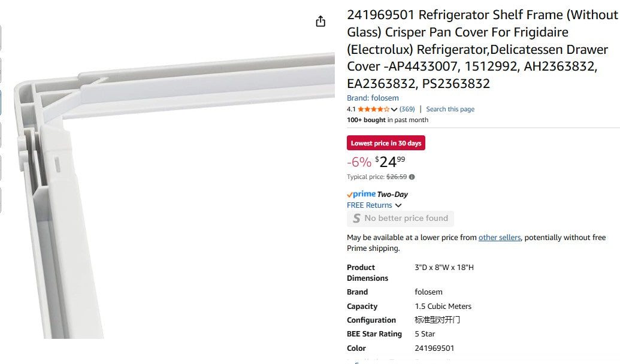The height and width of the screenshot is (364, 620).
Task: Select the blue-highlighted thumbnail on left edge
Action: point(1,102)
